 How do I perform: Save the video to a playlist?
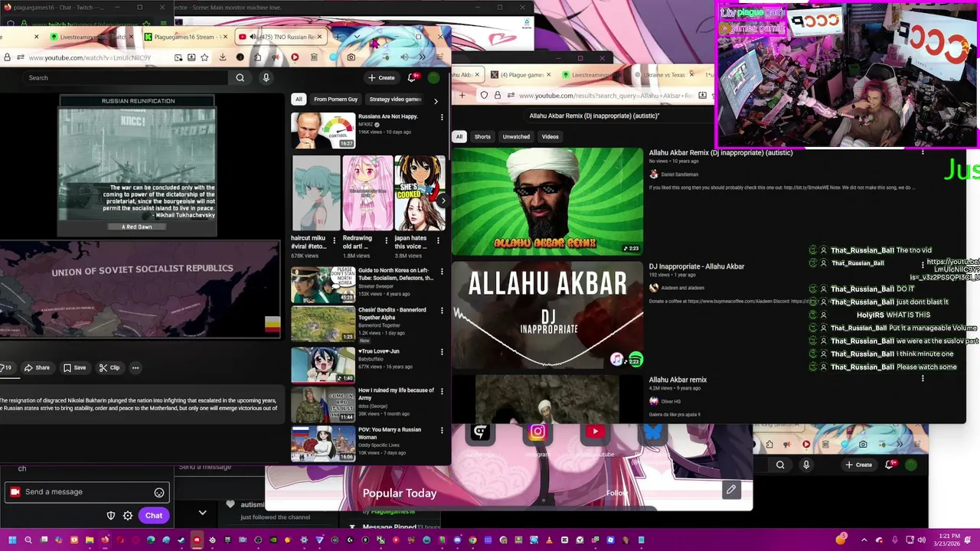point(74,367)
